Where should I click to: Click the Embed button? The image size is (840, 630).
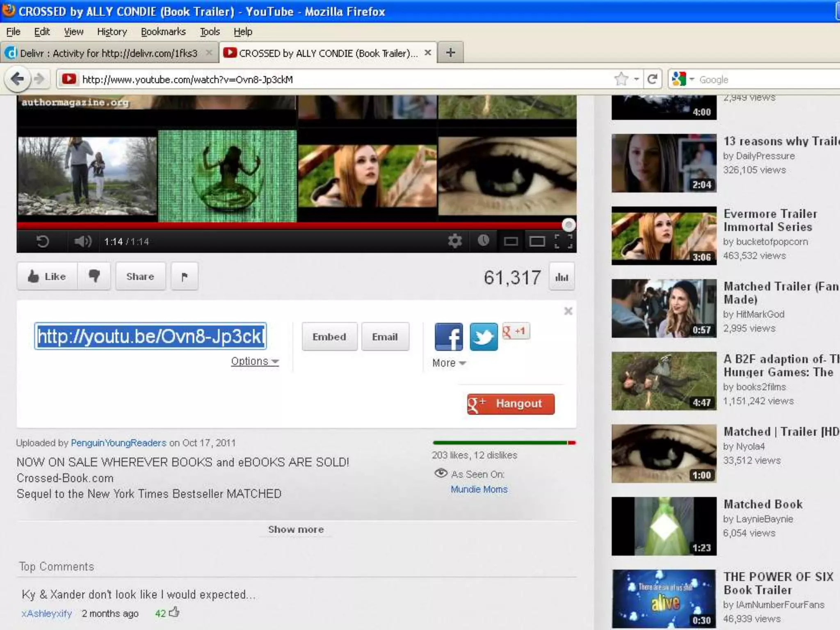(x=329, y=337)
